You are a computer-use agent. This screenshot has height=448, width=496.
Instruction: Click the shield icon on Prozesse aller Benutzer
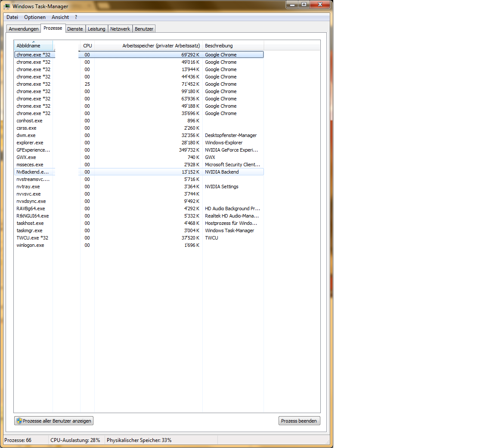(x=19, y=421)
